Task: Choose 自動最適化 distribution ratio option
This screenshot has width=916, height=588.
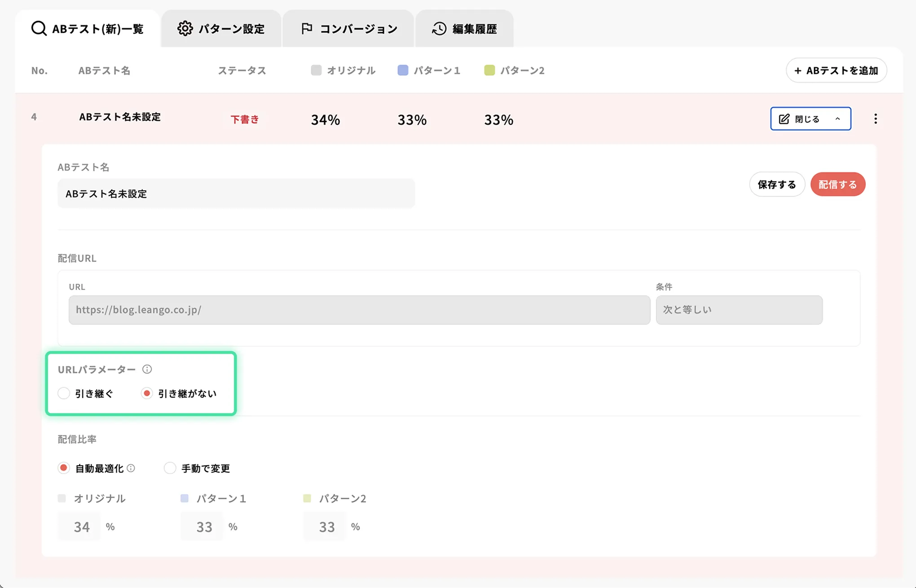Action: [x=64, y=468]
